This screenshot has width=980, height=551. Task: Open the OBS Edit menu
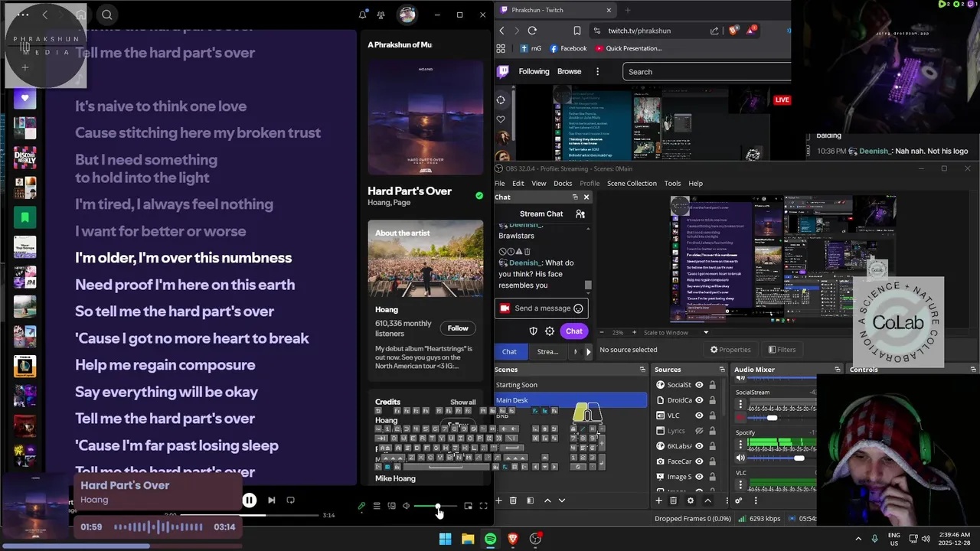[x=518, y=184]
